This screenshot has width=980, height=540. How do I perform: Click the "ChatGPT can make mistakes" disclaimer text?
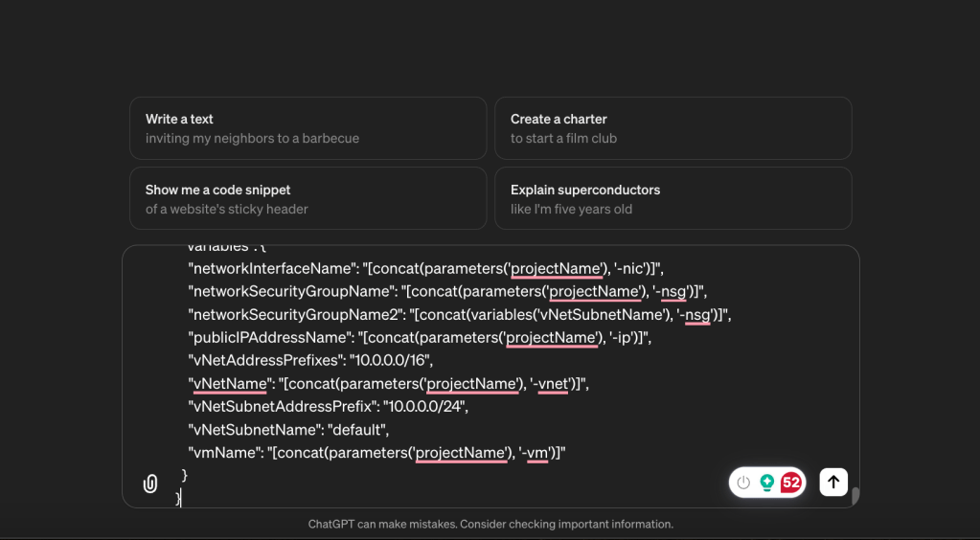490,525
